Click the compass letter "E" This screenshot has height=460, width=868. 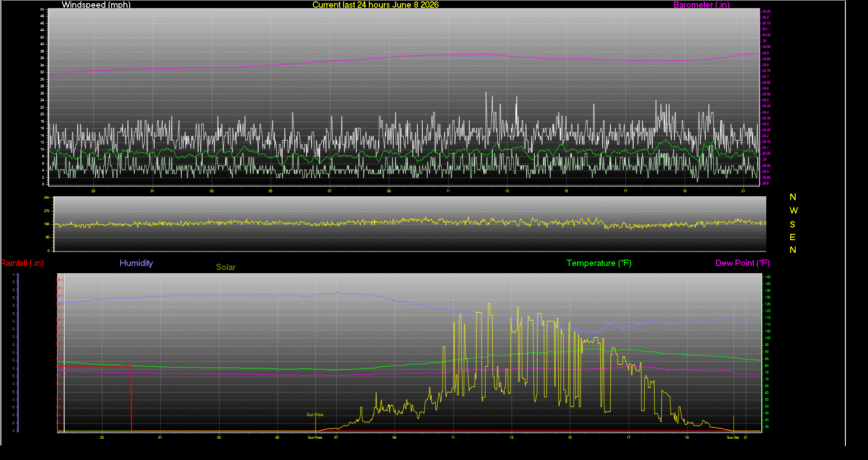click(793, 237)
